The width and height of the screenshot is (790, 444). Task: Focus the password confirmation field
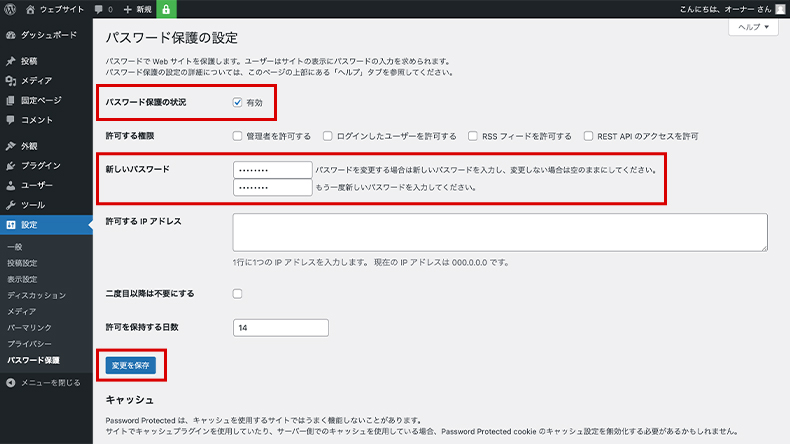(273, 187)
